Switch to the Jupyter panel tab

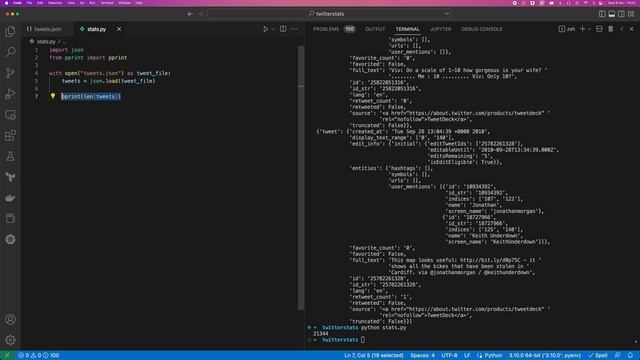coord(440,29)
